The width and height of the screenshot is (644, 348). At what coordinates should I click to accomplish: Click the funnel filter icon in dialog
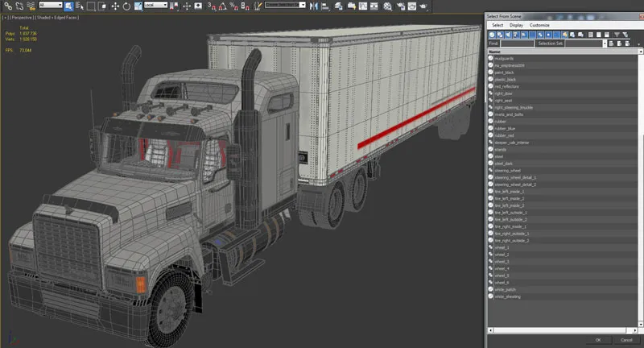tap(617, 35)
